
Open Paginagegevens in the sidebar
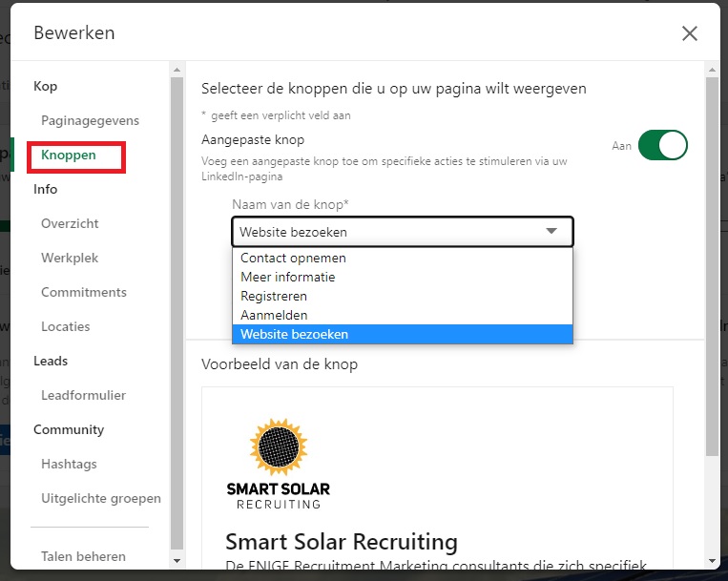[90, 121]
